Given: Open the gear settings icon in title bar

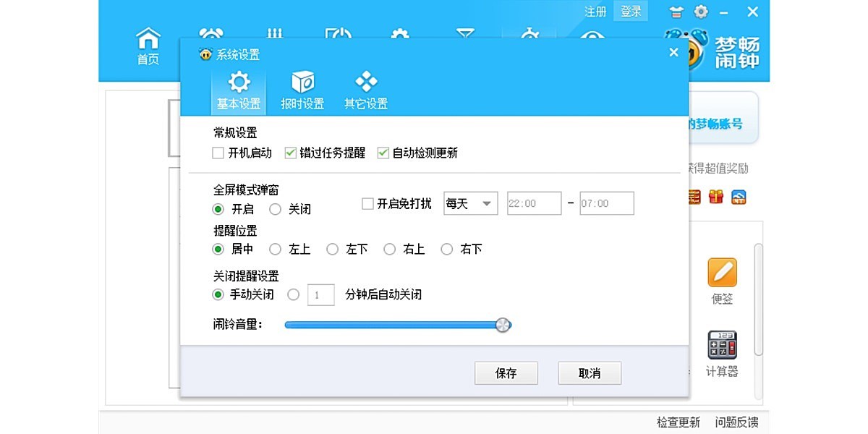Looking at the screenshot, I should [700, 12].
